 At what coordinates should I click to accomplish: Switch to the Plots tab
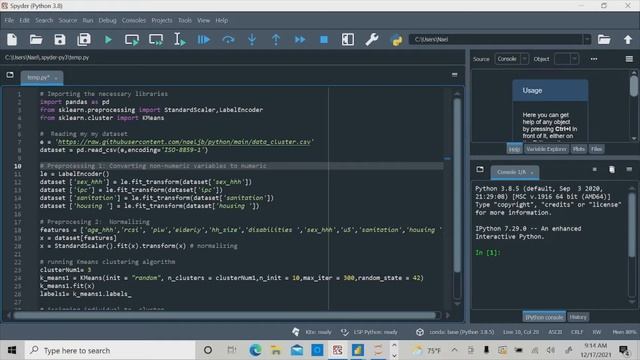pyautogui.click(x=579, y=149)
